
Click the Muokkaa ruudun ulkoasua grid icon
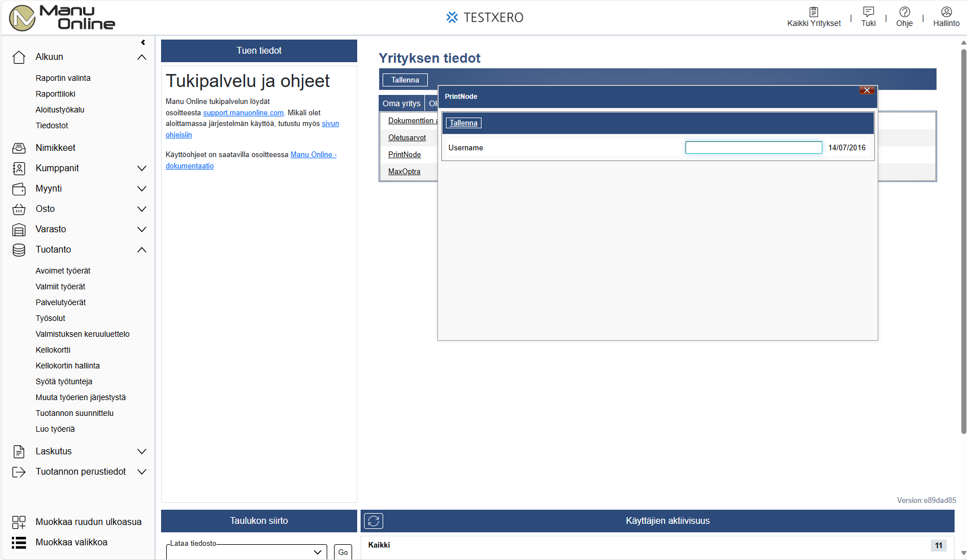19,522
